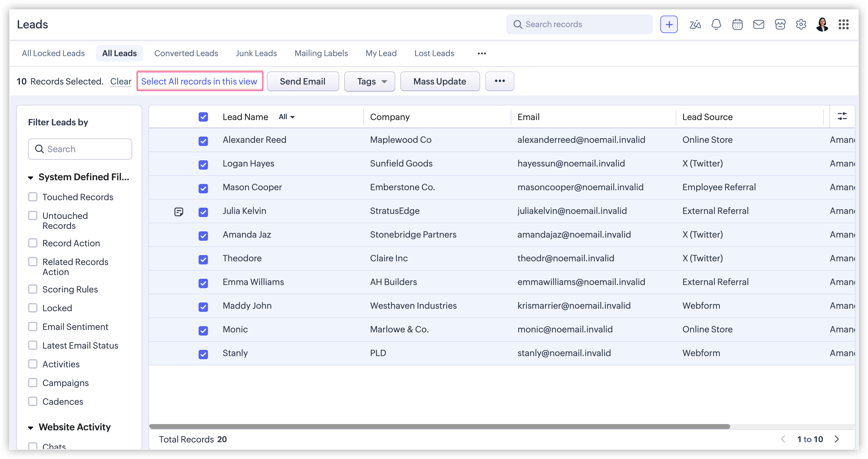
Task: Switch to Junk Leads tab
Action: tap(256, 53)
